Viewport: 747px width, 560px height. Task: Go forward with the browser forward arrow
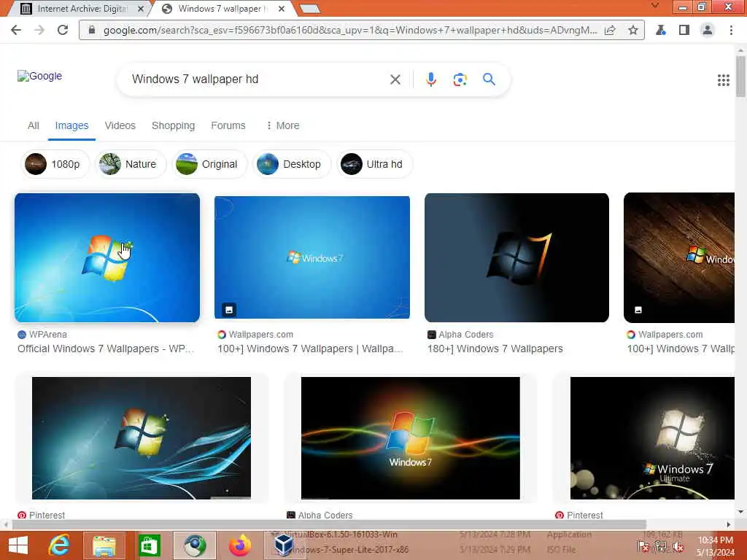pos(39,30)
